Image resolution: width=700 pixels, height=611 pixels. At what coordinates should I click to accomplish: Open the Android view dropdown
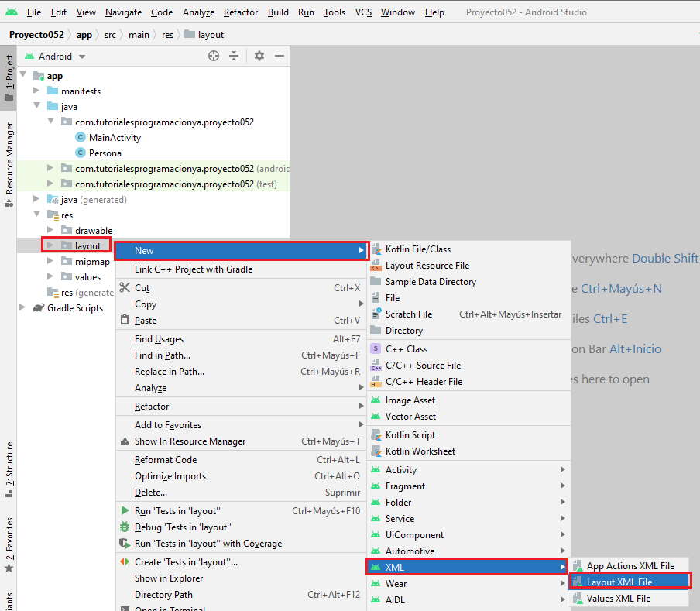pyautogui.click(x=82, y=57)
